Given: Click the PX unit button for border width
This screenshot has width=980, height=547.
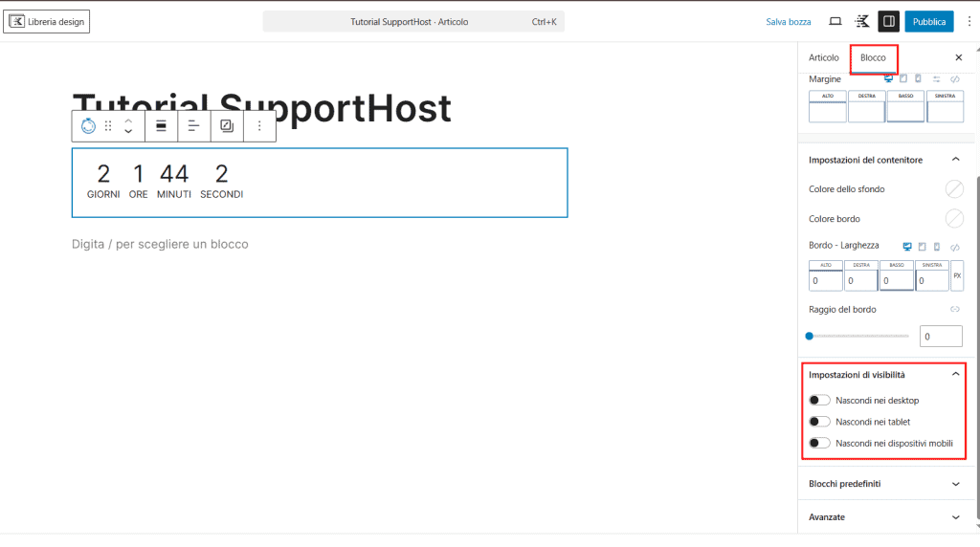Looking at the screenshot, I should tap(957, 276).
